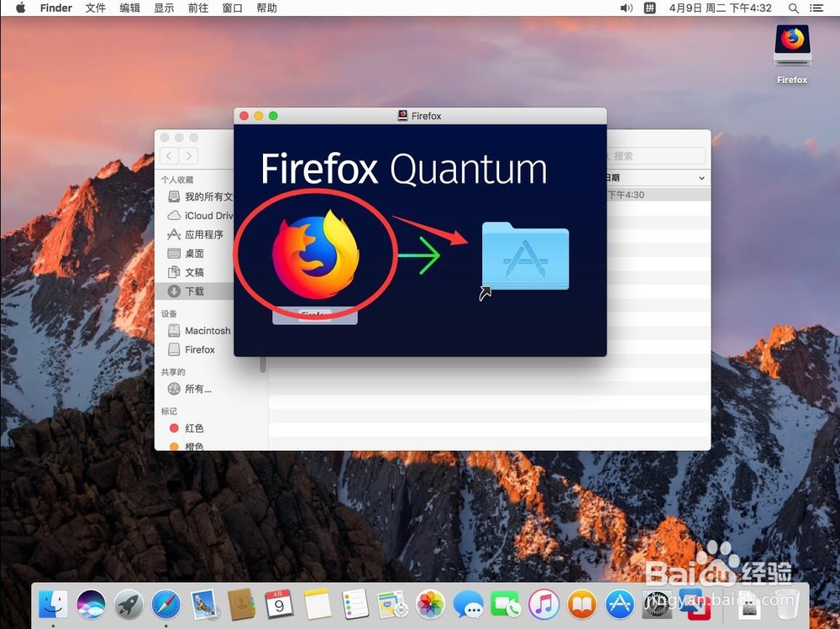
Task: Launch Safari from the Dock
Action: point(166,605)
